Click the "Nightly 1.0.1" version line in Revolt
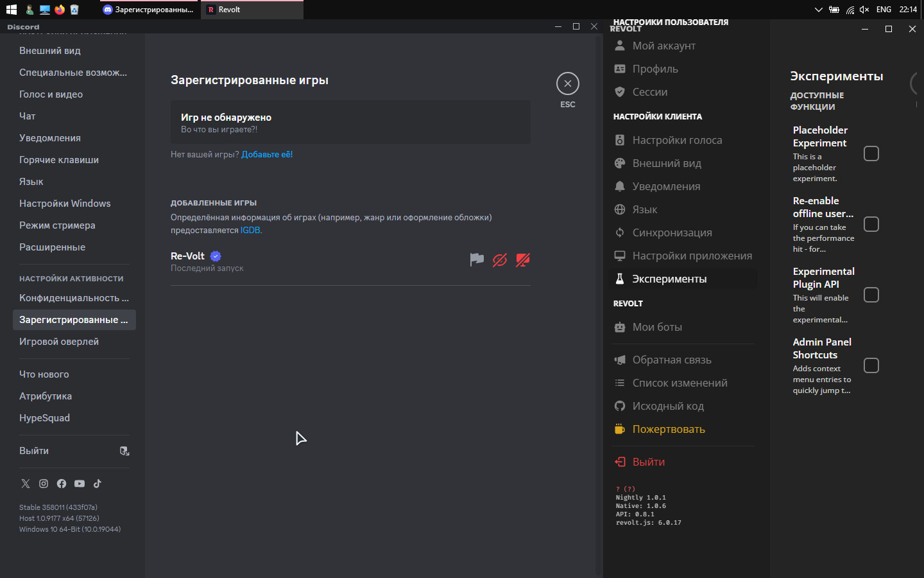Screen dimensions: 924x578 click(x=641, y=497)
